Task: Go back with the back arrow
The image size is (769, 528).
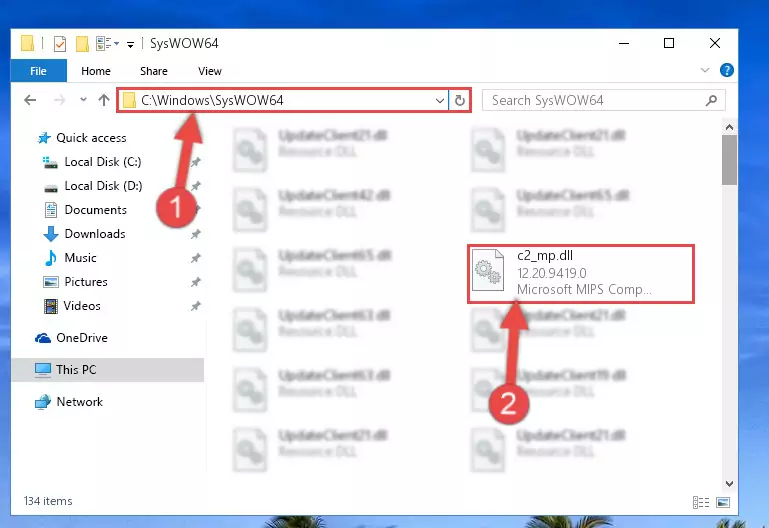Action: click(x=30, y=101)
